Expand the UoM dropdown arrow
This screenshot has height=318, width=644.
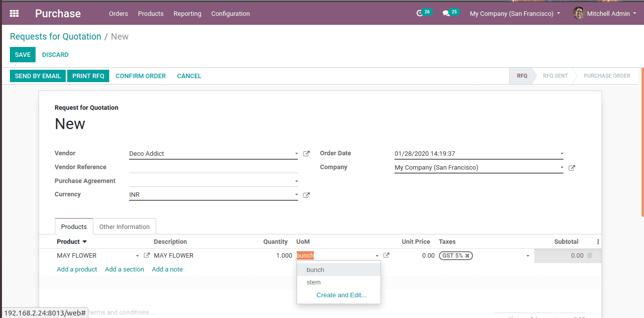pyautogui.click(x=377, y=256)
